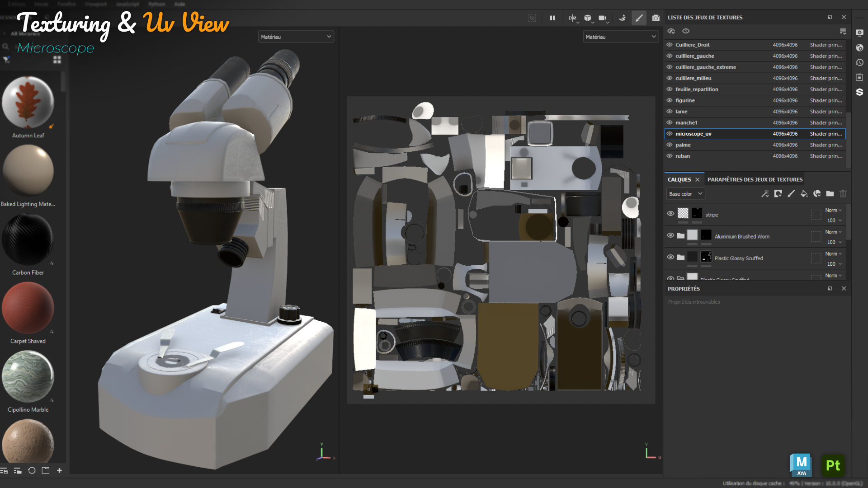
Task: Hide the stripe layer
Action: point(670,214)
